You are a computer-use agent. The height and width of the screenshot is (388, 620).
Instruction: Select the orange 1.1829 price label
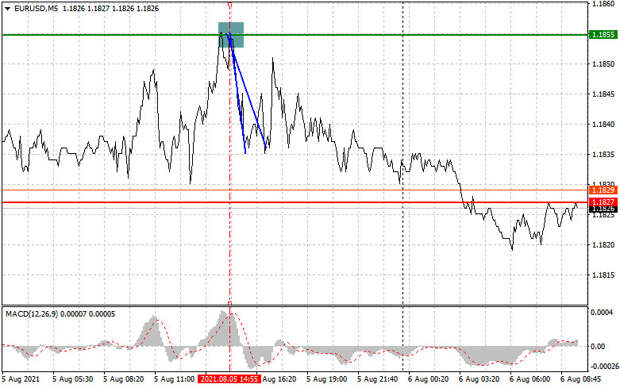coord(603,190)
